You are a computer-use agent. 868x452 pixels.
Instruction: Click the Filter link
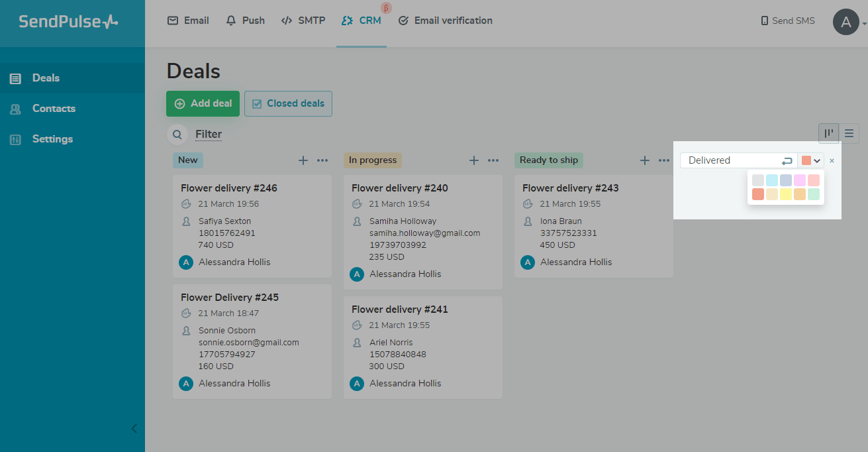(x=209, y=135)
